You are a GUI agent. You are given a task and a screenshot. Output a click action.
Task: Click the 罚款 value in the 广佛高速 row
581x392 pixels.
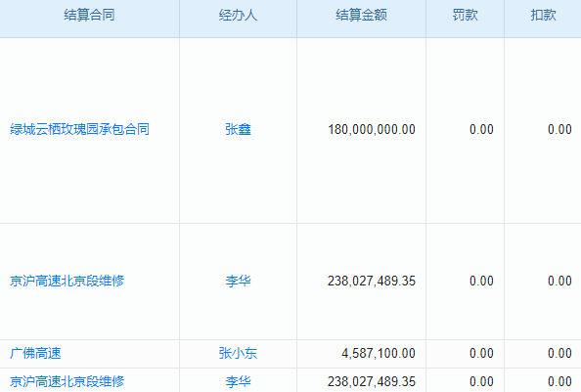(x=481, y=354)
